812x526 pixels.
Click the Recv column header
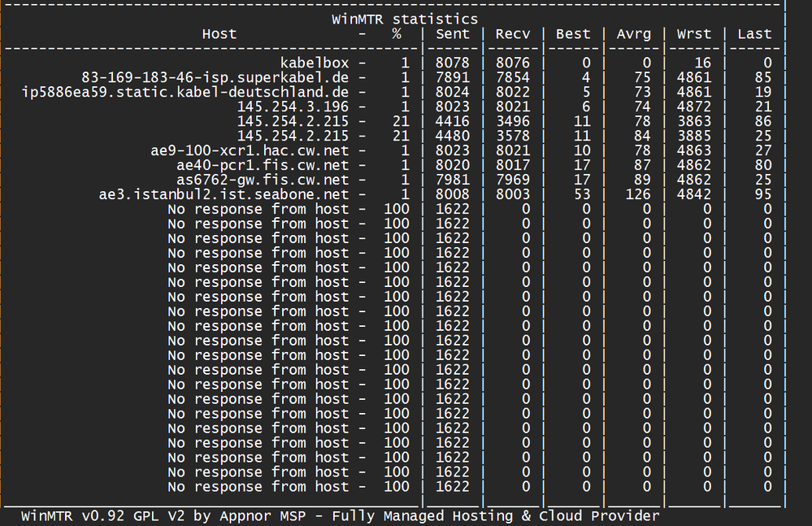click(513, 34)
